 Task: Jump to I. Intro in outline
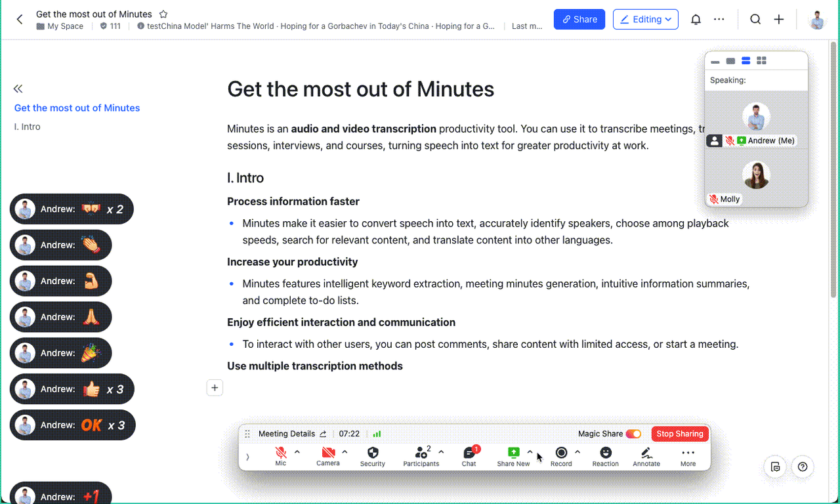click(x=28, y=127)
